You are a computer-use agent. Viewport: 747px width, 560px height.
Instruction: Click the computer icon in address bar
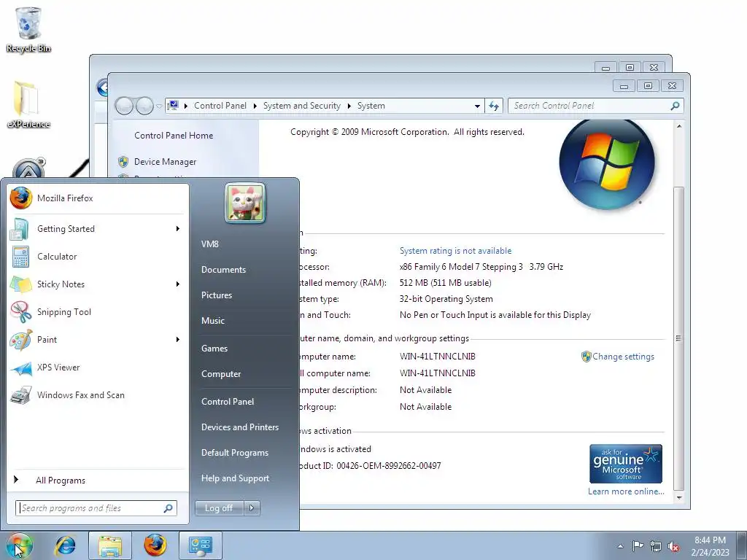point(173,105)
